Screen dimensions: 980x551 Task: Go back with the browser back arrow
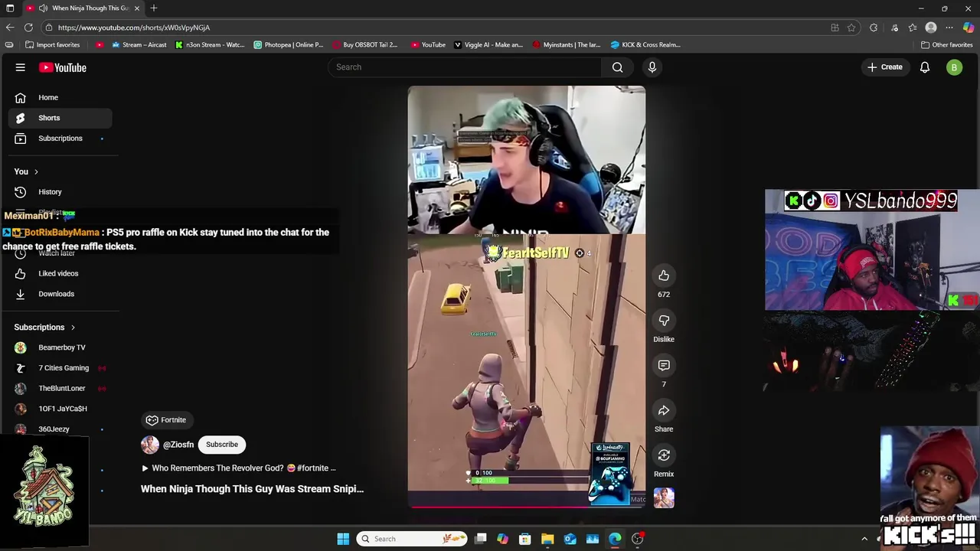pos(10,28)
